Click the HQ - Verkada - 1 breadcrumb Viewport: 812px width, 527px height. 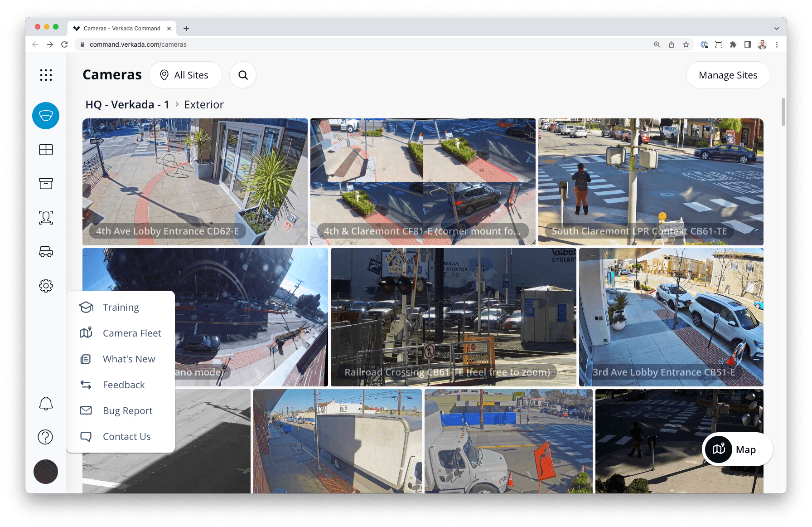[x=127, y=105]
